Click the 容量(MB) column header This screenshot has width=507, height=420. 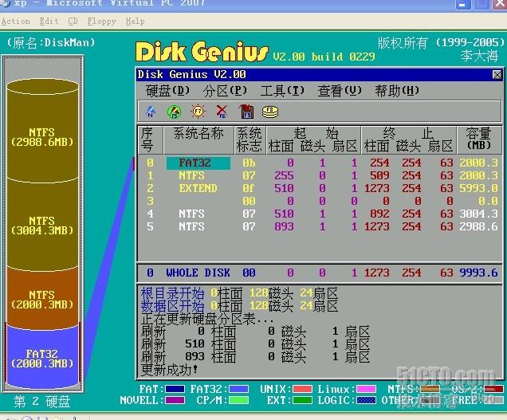(479, 139)
